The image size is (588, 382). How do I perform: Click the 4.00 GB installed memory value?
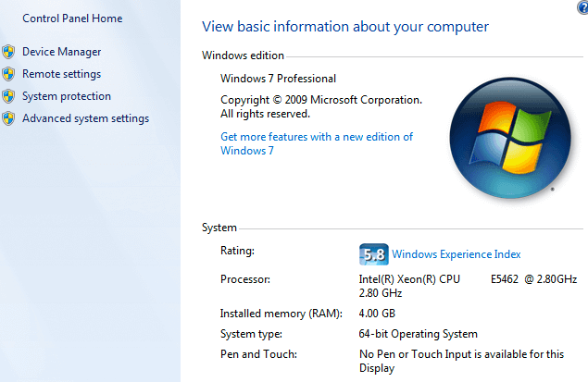(x=378, y=313)
